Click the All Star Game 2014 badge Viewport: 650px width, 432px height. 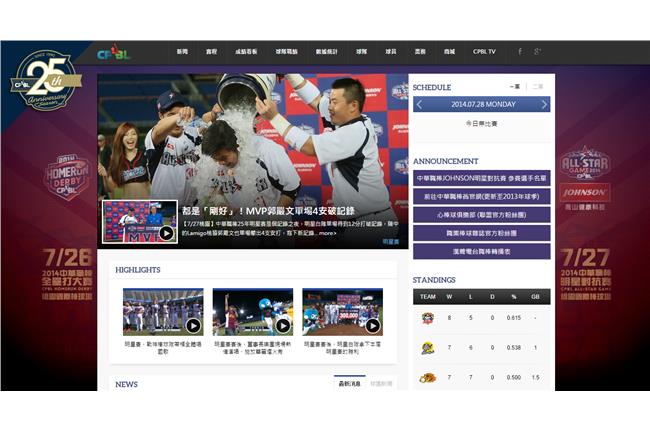[585, 163]
